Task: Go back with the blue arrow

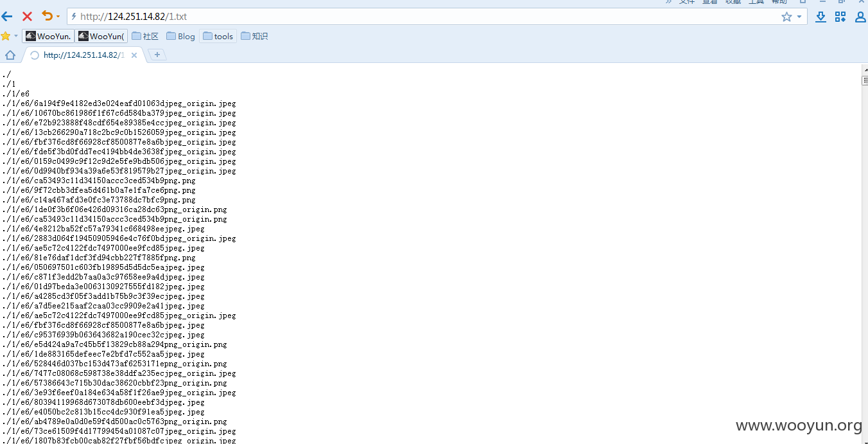Action: coord(8,16)
